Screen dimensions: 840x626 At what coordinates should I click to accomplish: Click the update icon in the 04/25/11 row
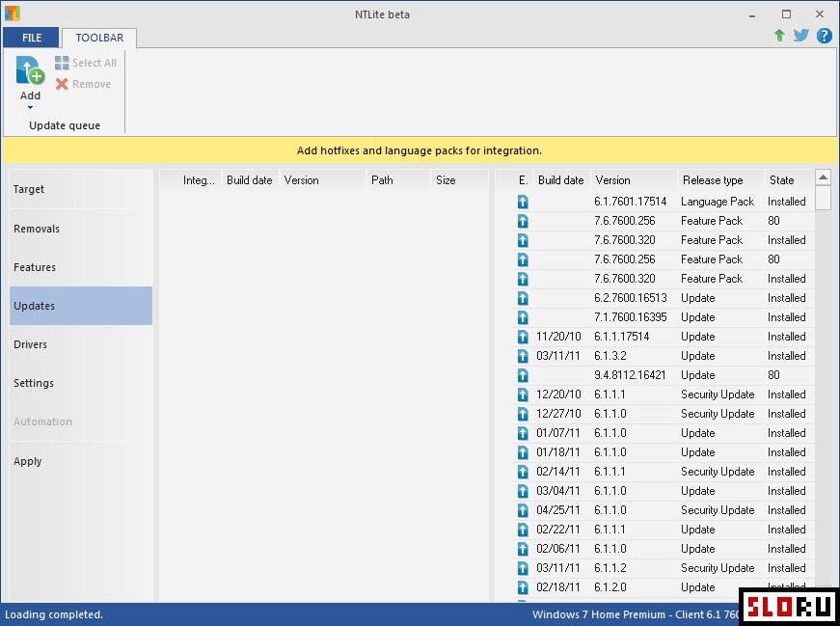point(523,510)
